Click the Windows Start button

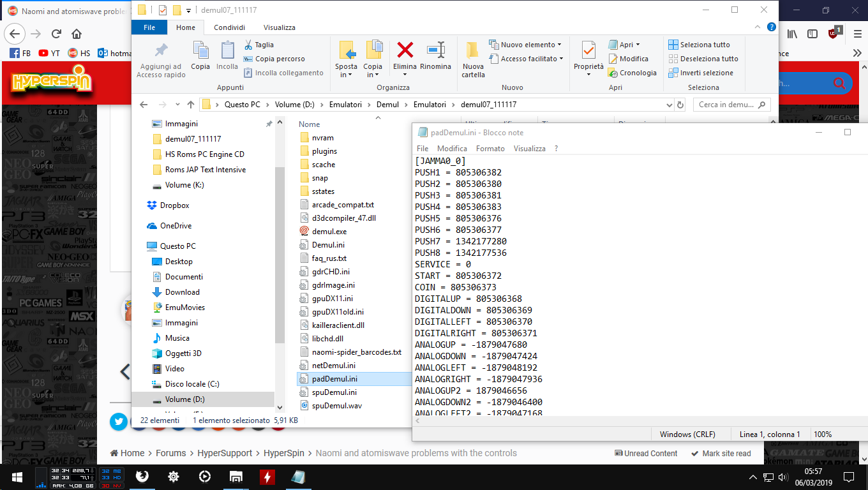click(17, 477)
